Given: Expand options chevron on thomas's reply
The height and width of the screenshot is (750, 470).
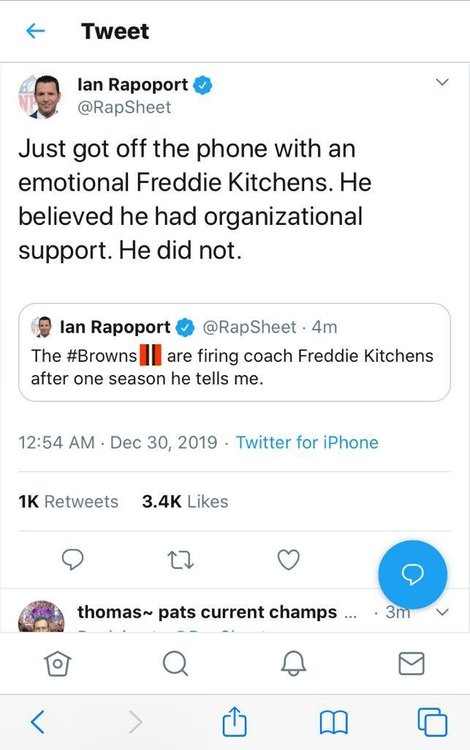Looking at the screenshot, I should 443,612.
